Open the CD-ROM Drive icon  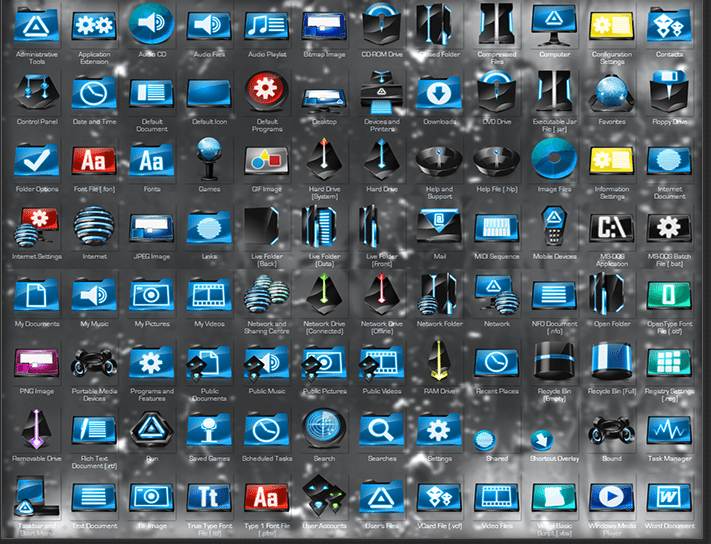[382, 25]
